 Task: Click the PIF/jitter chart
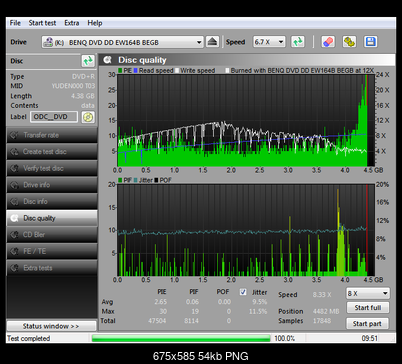[x=246, y=230]
